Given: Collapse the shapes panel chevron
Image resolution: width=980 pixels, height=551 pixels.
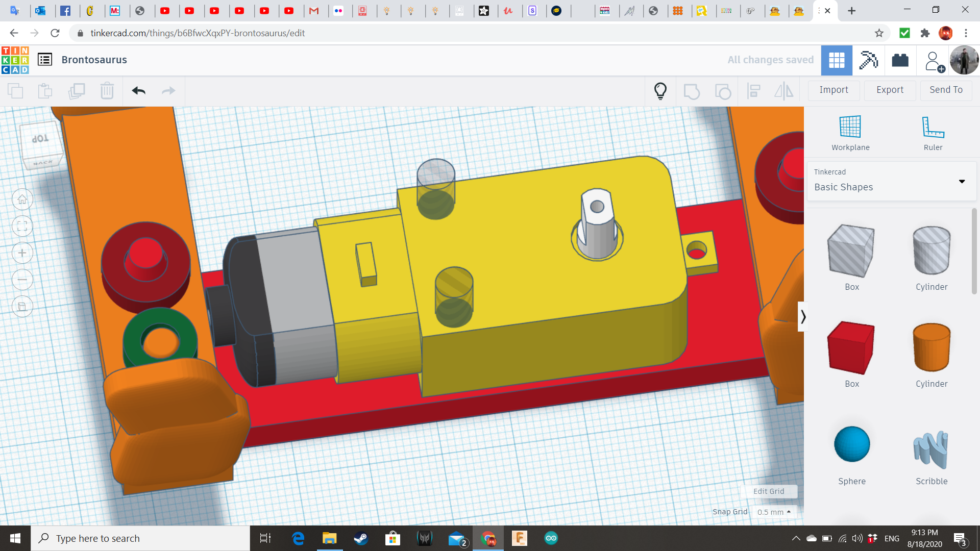Looking at the screenshot, I should coord(803,317).
